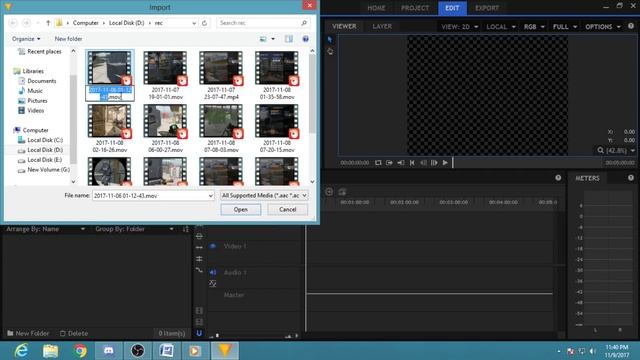The height and width of the screenshot is (360, 640).
Task: Open the blue Help icon in Import dialog
Action: [305, 39]
